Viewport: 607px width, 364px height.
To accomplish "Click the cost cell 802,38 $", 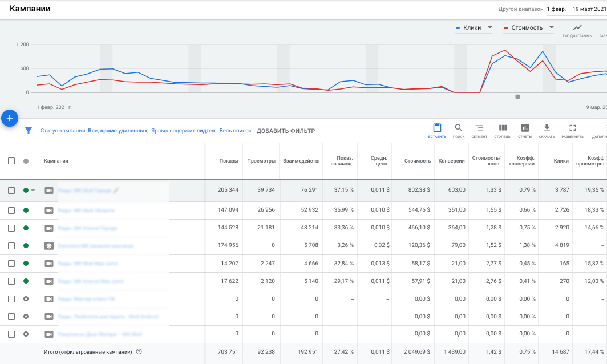I will click(419, 190).
